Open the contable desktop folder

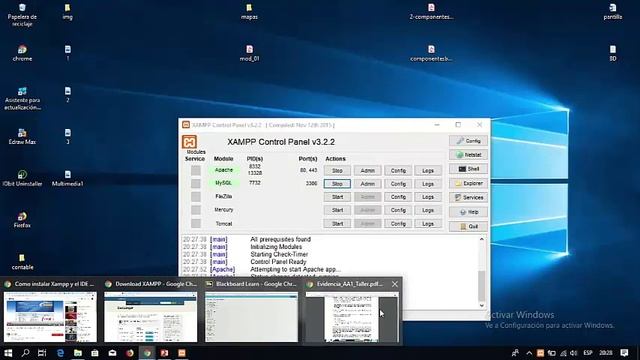tap(22, 262)
